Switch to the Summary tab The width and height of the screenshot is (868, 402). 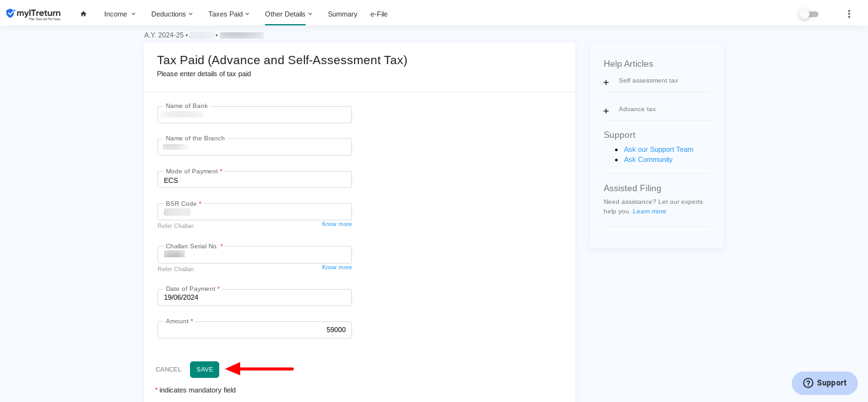342,13
